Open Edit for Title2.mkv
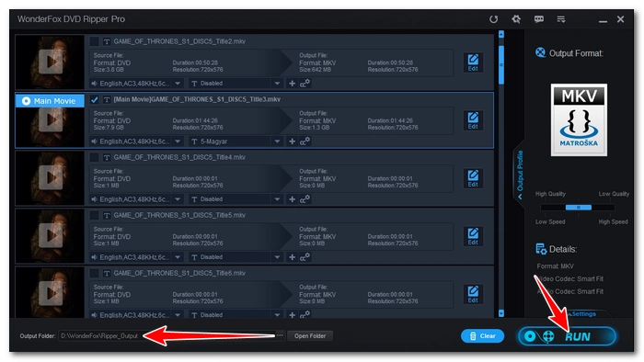The height and width of the screenshot is (362, 644). 473,62
